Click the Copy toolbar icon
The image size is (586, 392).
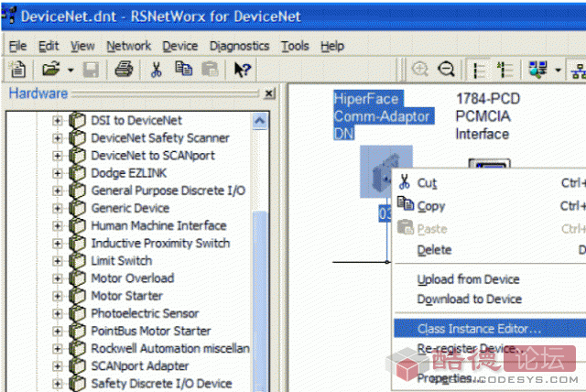tap(183, 69)
